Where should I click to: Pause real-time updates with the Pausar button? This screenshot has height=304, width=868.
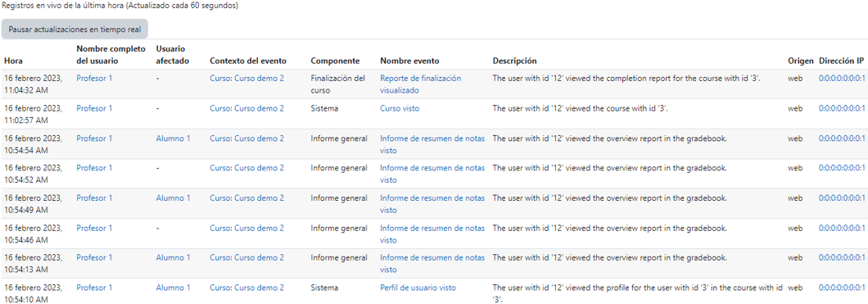[x=75, y=29]
